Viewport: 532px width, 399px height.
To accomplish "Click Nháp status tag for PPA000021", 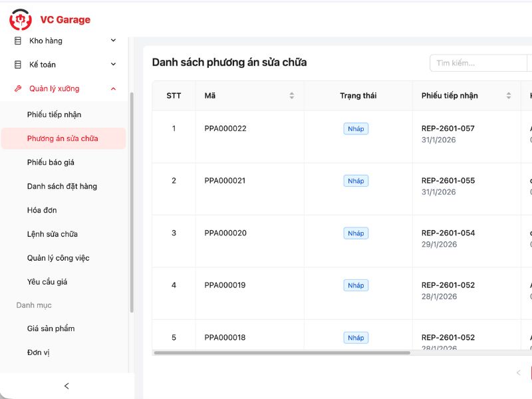I will tap(356, 181).
